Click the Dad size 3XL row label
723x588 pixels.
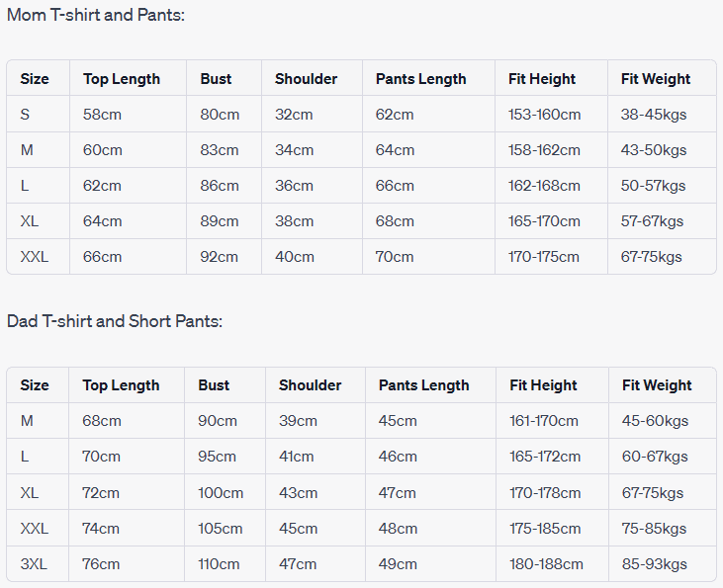pos(33,564)
